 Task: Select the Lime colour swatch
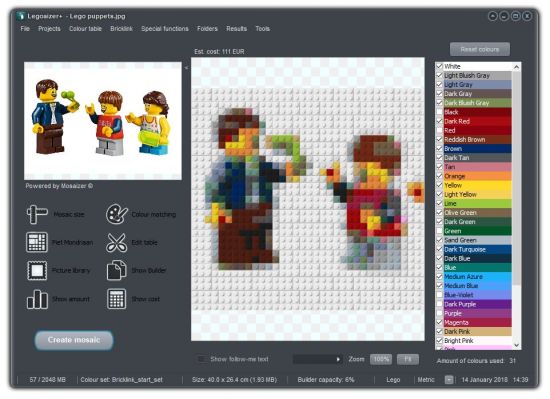(x=477, y=203)
